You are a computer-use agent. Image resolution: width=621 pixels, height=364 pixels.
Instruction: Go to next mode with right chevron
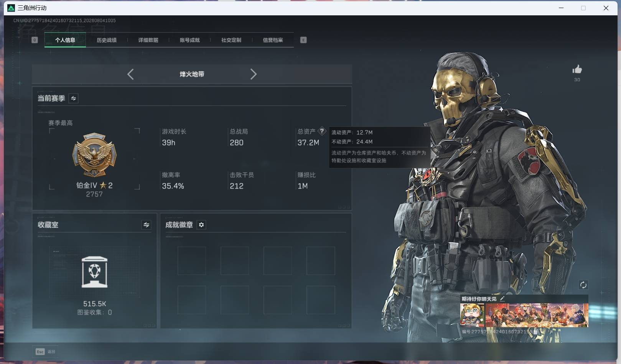pyautogui.click(x=253, y=74)
